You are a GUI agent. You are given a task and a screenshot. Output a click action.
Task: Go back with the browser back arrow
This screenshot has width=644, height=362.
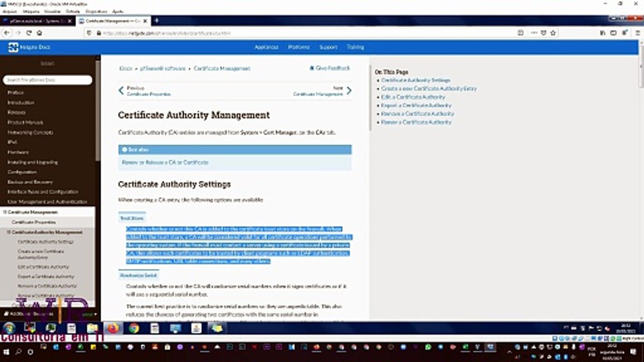coord(7,33)
